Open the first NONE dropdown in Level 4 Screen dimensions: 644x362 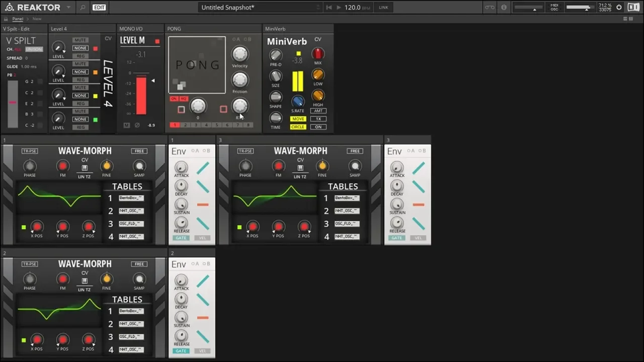(80, 48)
